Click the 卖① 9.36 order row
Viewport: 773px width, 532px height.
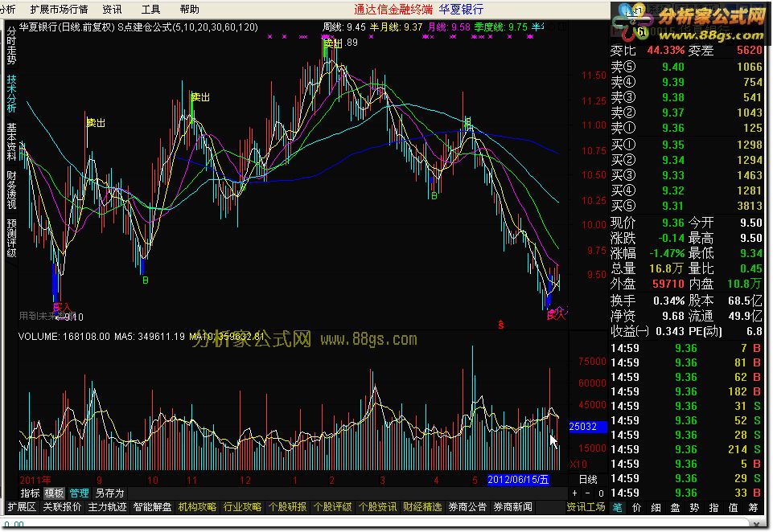click(686, 128)
